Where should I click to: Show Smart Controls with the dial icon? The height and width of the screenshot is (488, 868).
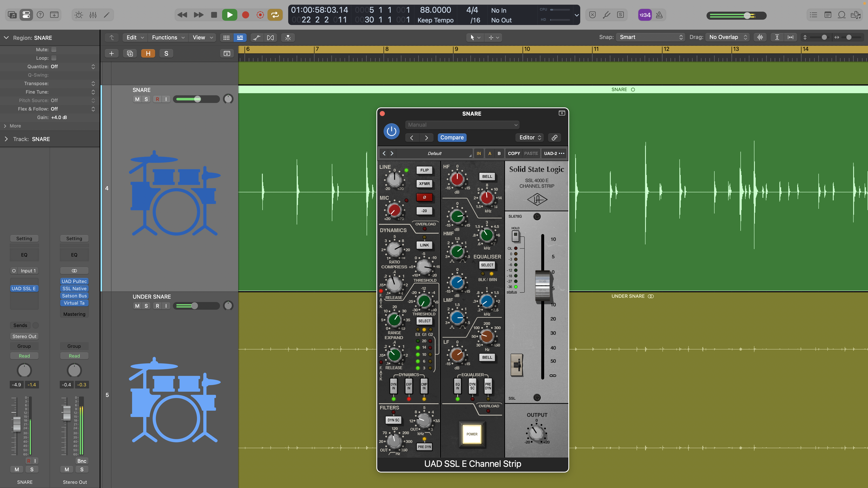(79, 15)
